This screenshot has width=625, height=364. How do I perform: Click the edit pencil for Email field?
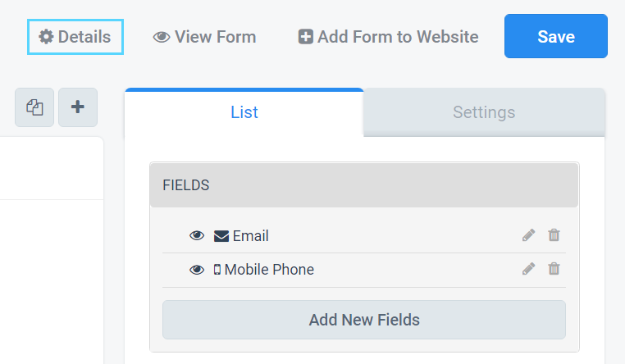[x=528, y=235]
